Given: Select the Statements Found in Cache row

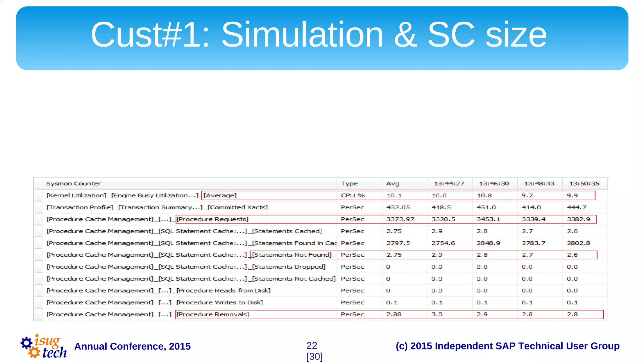Looking at the screenshot, I should click(321, 243).
